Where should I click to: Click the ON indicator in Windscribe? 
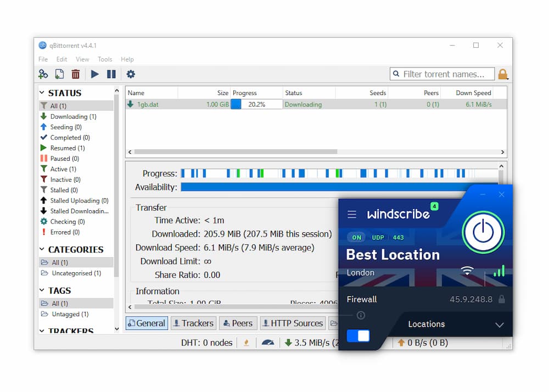[356, 237]
